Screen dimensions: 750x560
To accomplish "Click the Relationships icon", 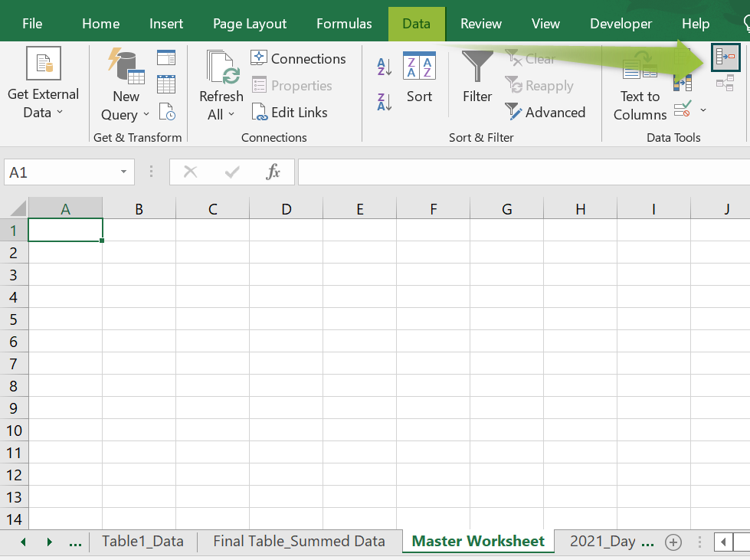I will point(725,83).
